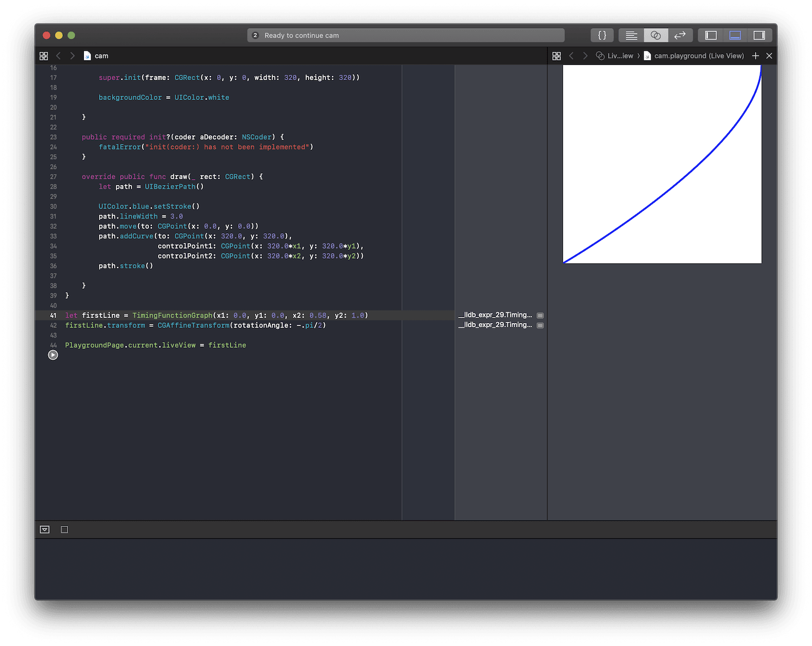
Task: Run the playground up to line 44
Action: pyautogui.click(x=53, y=355)
